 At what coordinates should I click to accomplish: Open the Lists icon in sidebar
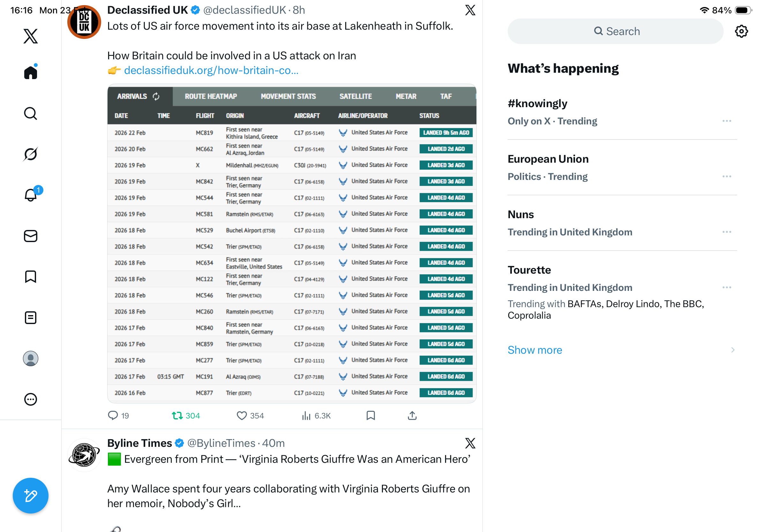tap(31, 318)
